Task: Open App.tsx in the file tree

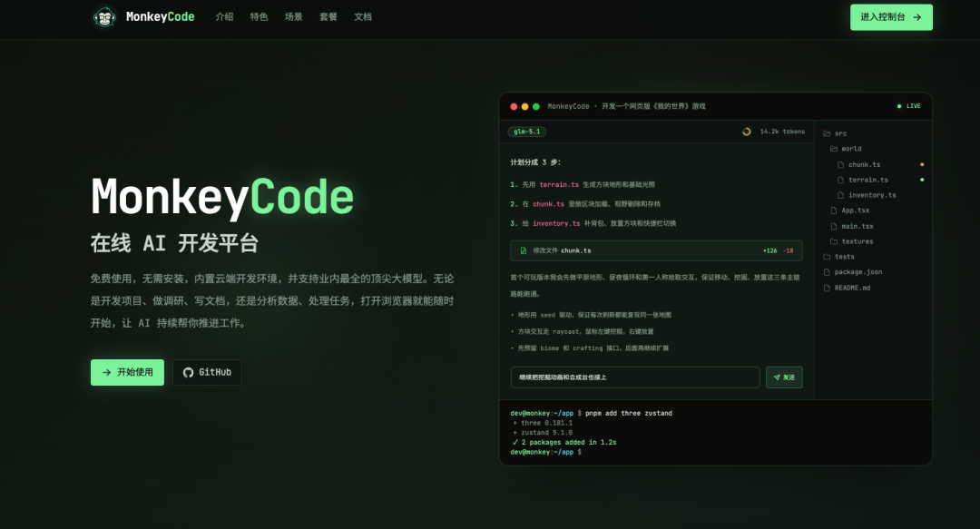Action: coord(850,211)
